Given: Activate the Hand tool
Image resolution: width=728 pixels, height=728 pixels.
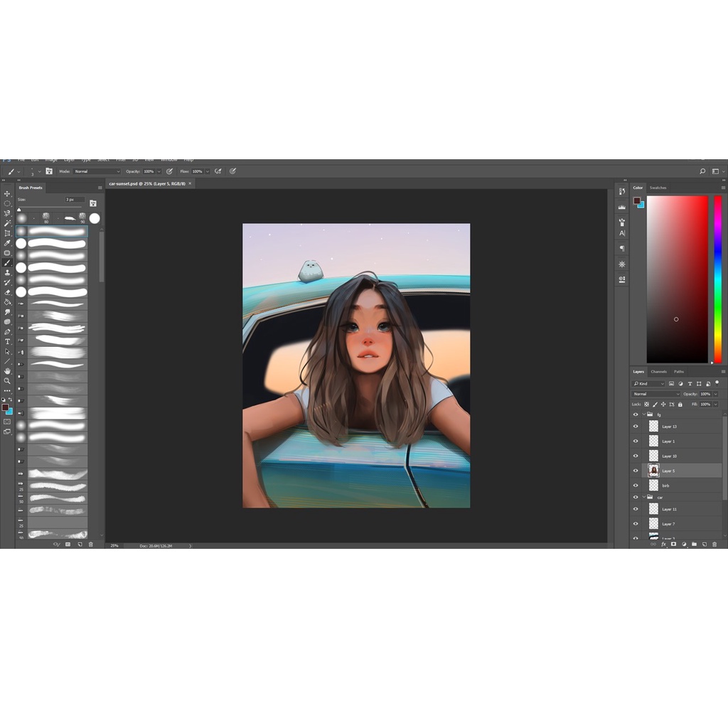Looking at the screenshot, I should coord(8,371).
